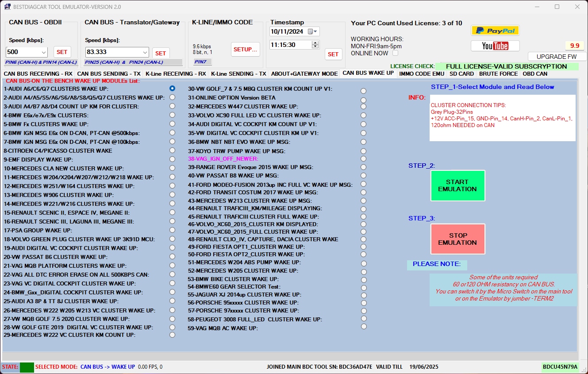The image size is (588, 374).
Task: Select 1-AUDI A6/C6/Q7 clusters wake up
Action: (172, 89)
